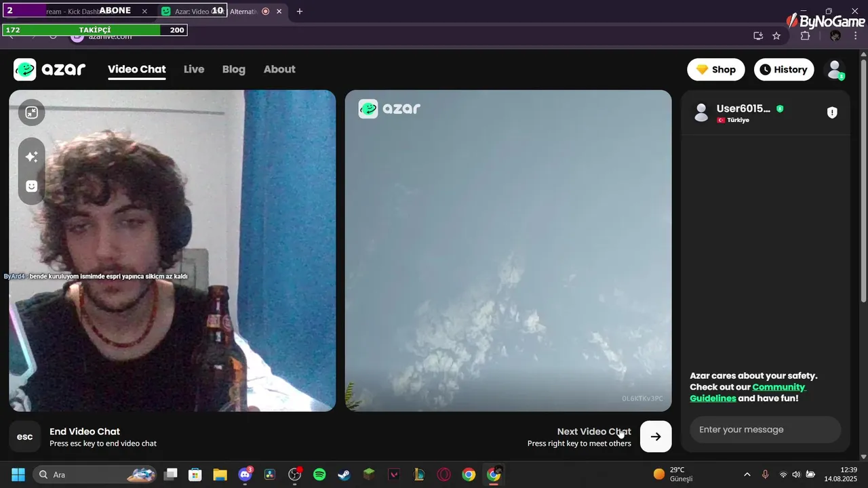
Task: Click Next Video Chat
Action: point(594,431)
